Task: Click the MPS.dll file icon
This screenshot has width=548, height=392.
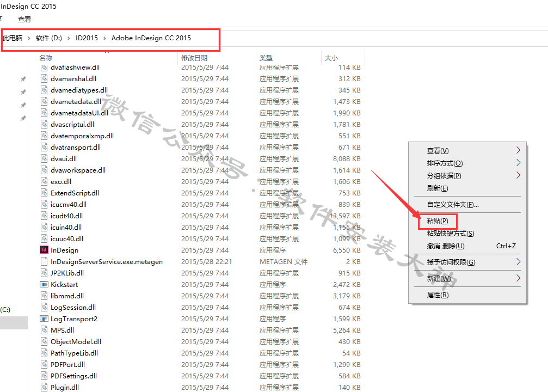Action: (44, 330)
